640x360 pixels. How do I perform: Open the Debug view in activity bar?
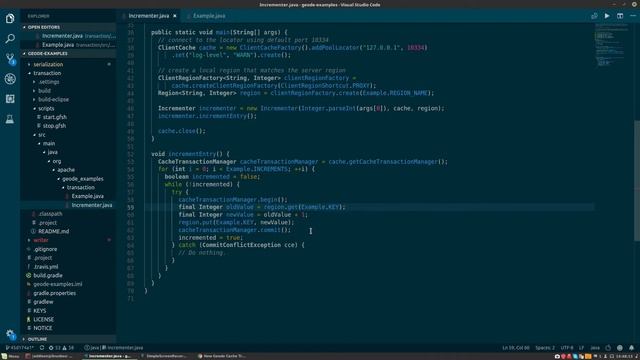(10, 79)
